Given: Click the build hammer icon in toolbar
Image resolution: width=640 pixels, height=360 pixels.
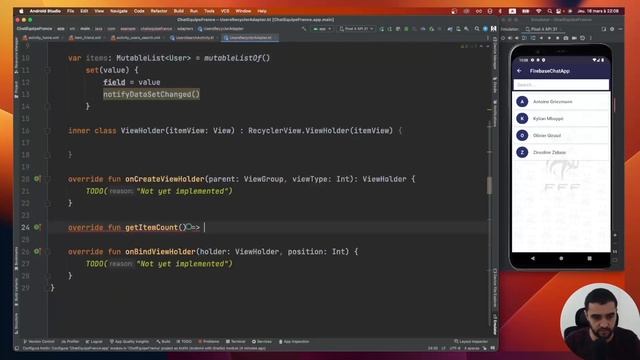Looking at the screenshot, I should coord(304,29).
